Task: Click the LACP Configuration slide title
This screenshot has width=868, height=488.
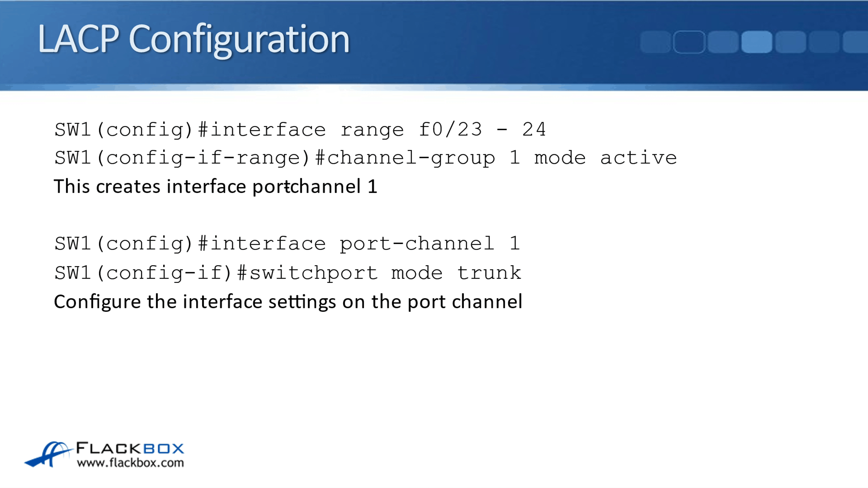Action: (x=193, y=39)
